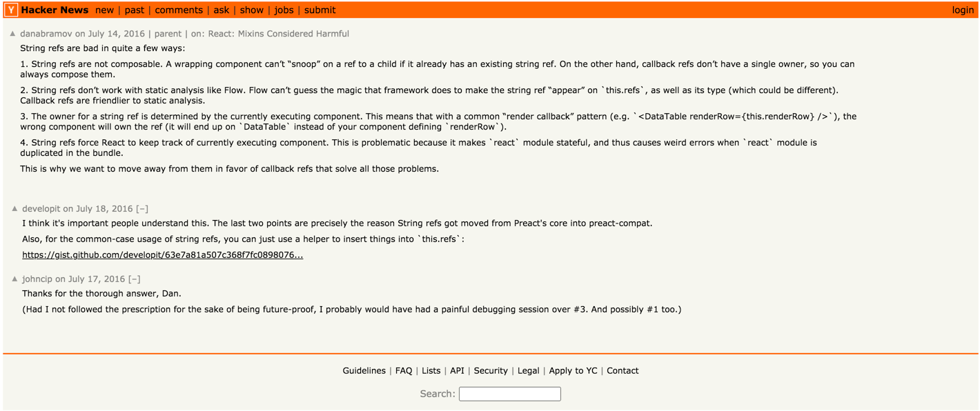Click the login link

point(963,10)
